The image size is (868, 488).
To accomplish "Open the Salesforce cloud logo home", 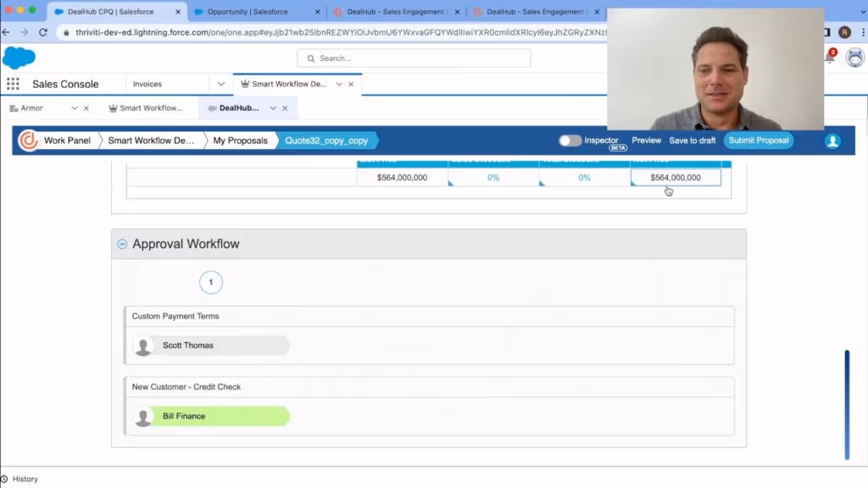I will point(19,58).
